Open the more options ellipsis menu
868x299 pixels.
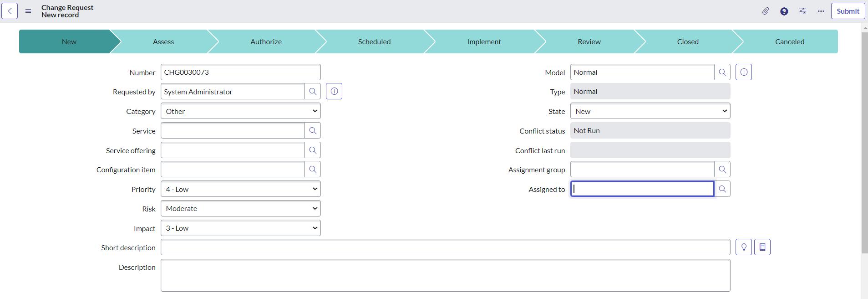tap(821, 11)
